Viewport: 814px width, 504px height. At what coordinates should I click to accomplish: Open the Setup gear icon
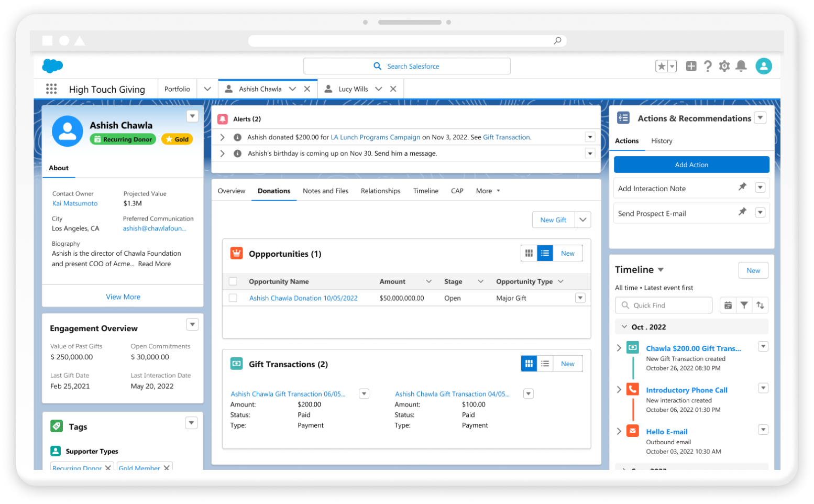pyautogui.click(x=724, y=66)
